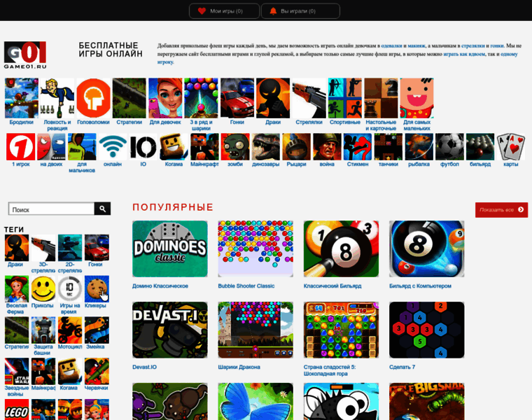Open the Стрелялки category icon
The image size is (532, 420).
point(309,98)
